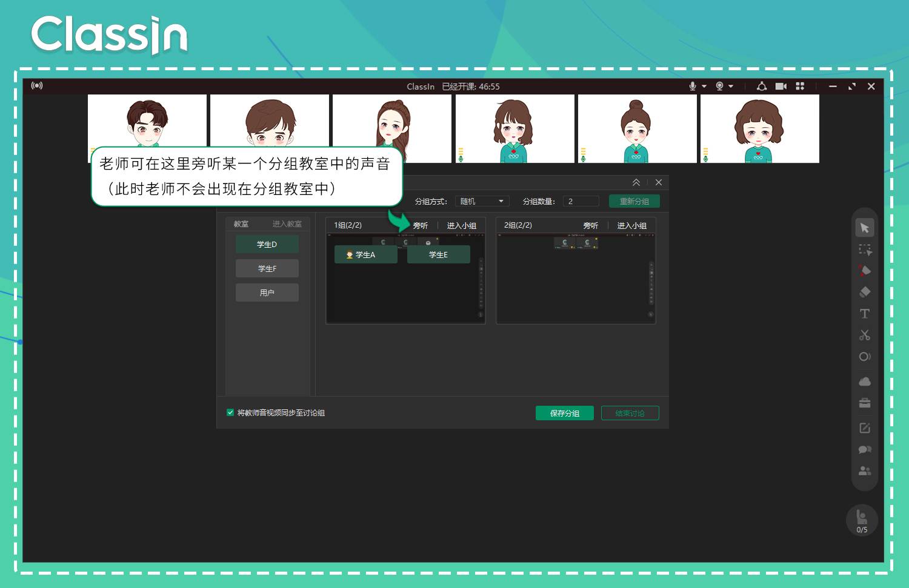Image resolution: width=909 pixels, height=588 pixels.
Task: Select student 学生F in classroom list
Action: point(267,268)
